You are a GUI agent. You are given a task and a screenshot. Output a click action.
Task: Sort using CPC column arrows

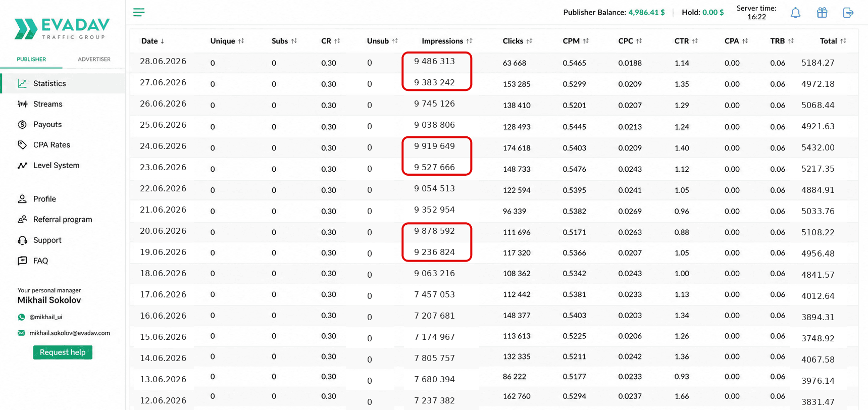coord(639,41)
